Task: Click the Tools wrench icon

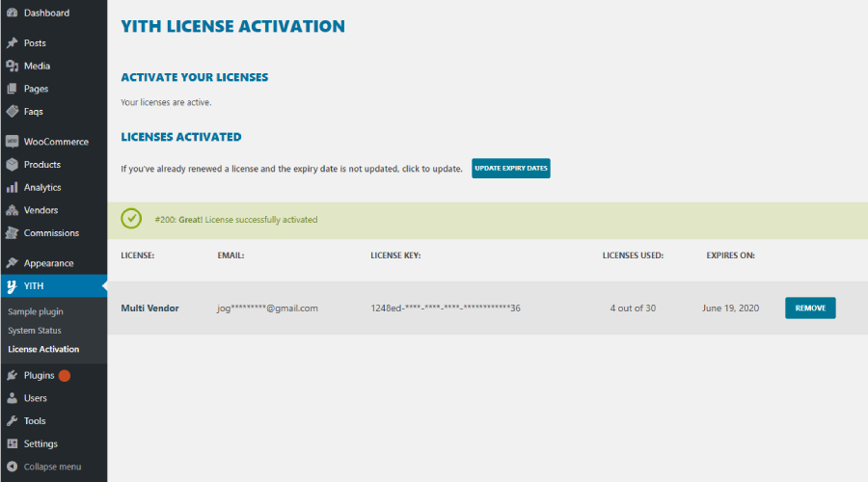Action: click(12, 421)
